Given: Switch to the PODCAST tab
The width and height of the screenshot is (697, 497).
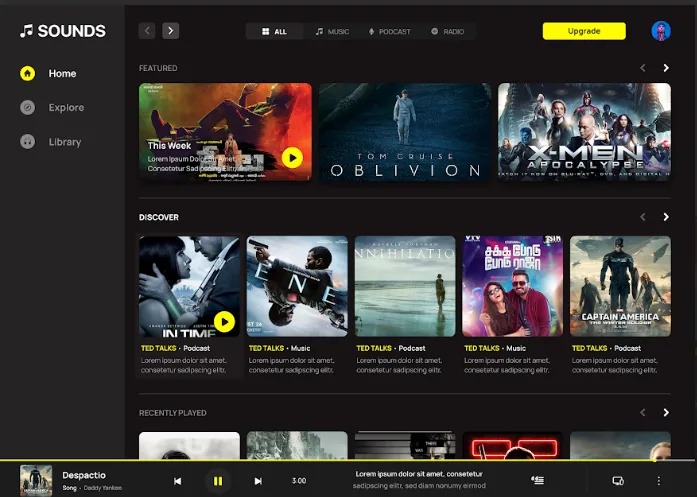Looking at the screenshot, I should pyautogui.click(x=390, y=32).
